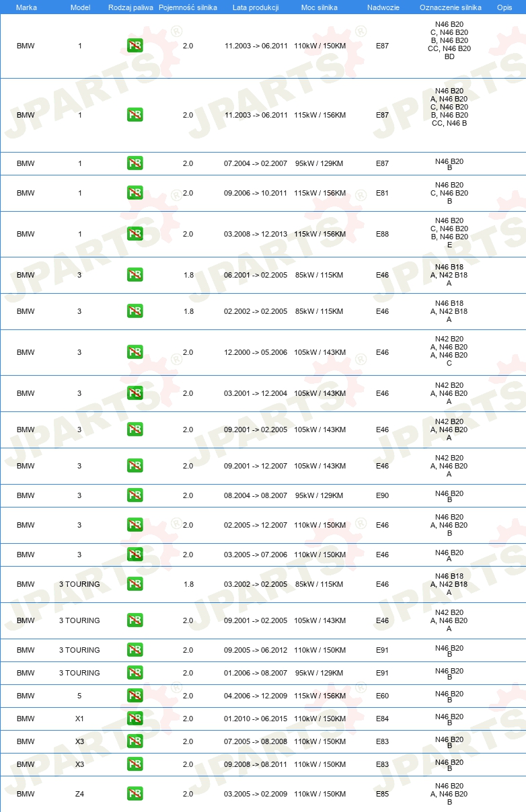
Task: Select the 'E84' body code cell
Action: (382, 719)
